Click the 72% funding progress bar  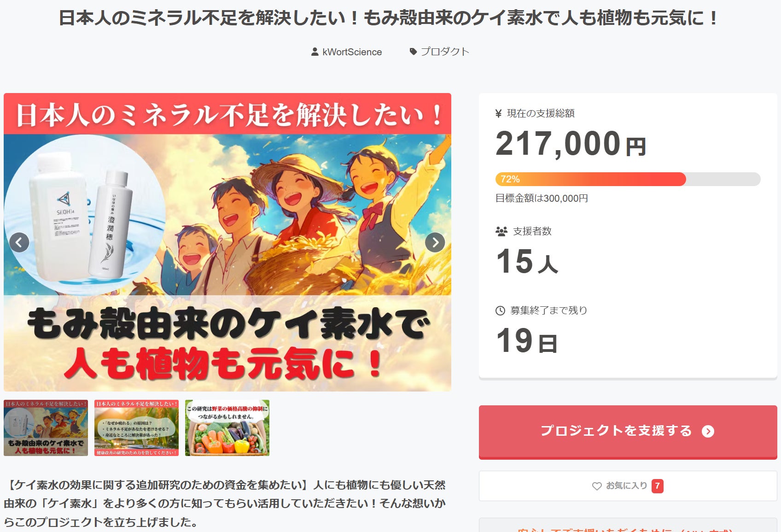pos(627,179)
